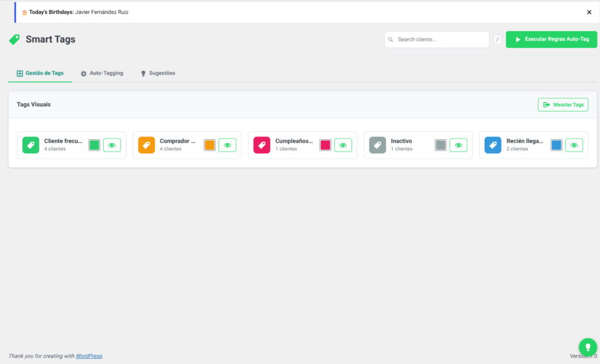Click the slash shortcut key icon

click(x=497, y=39)
